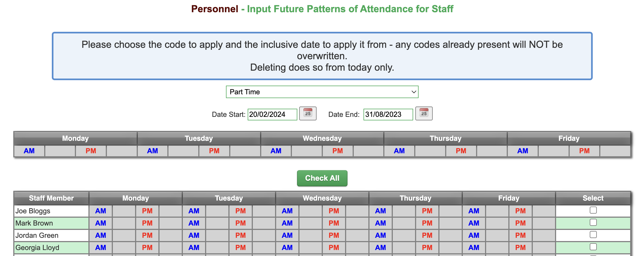644x256 pixels.
Task: Select PM under Monday in the pattern header
Action: (x=90, y=151)
